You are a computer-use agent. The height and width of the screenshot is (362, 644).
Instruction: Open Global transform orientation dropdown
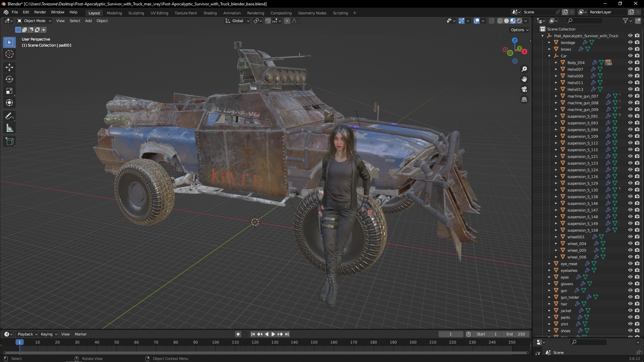tap(237, 21)
